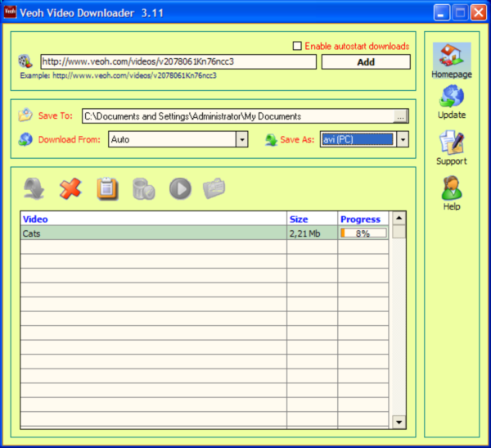
Task: Click the Save To path field
Action: (237, 116)
